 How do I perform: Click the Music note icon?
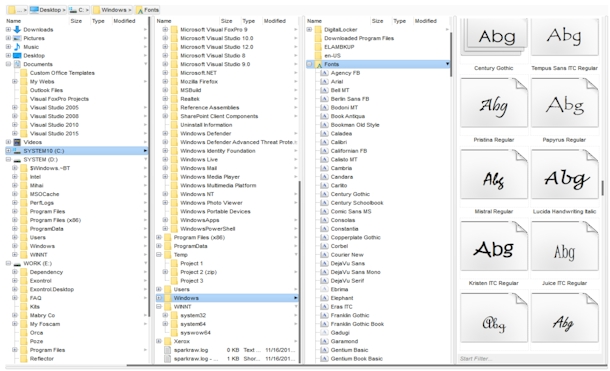[17, 47]
